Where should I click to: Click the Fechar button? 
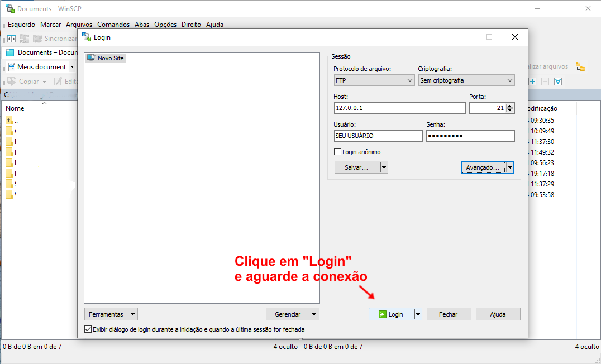tap(449, 314)
